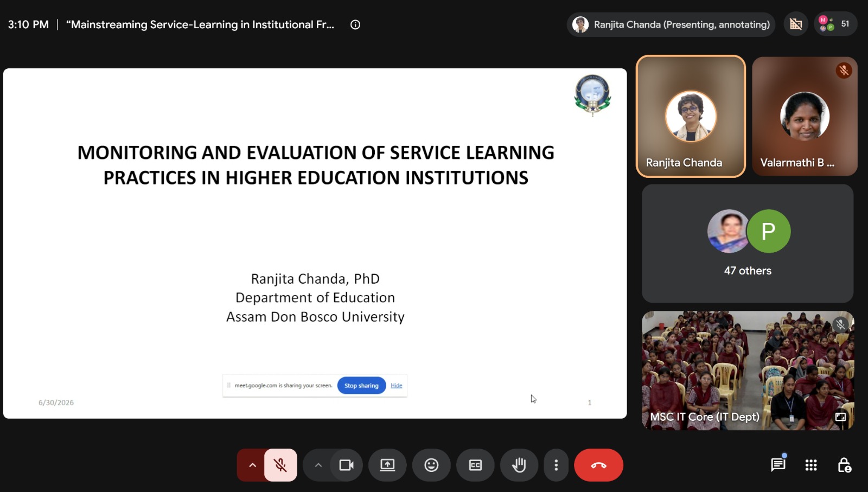Leave the call with red button
868x492 pixels.
point(598,465)
